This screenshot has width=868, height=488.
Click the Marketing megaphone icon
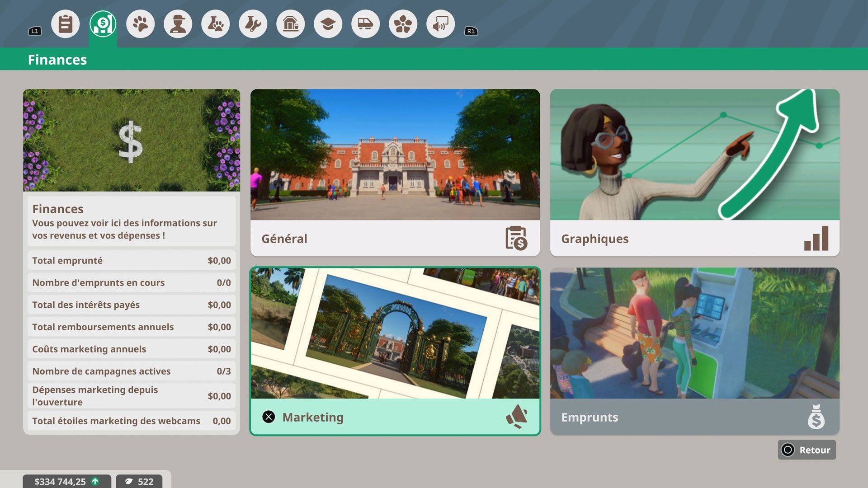517,417
